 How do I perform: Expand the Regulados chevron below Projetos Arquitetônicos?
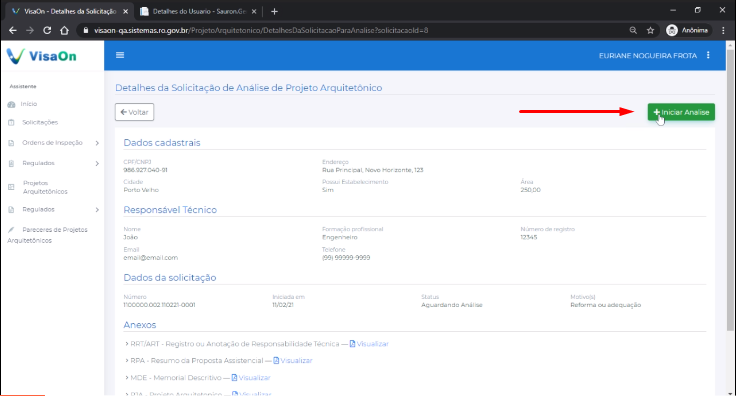click(97, 210)
